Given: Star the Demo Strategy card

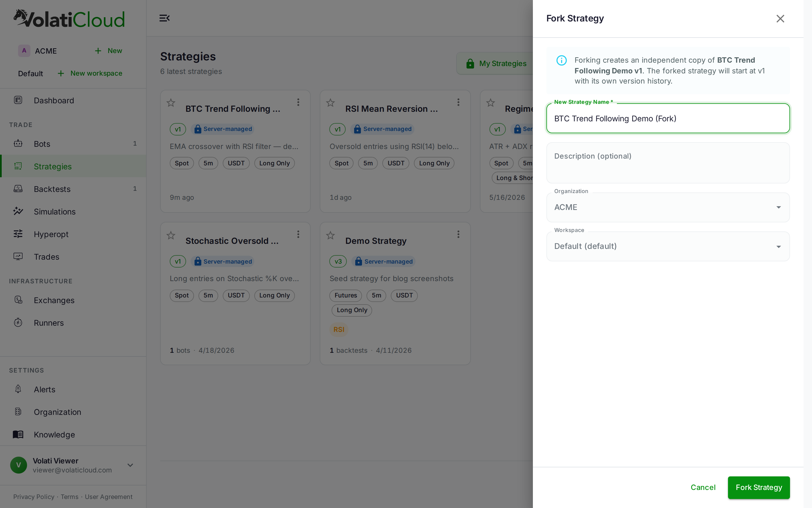Looking at the screenshot, I should click(330, 235).
